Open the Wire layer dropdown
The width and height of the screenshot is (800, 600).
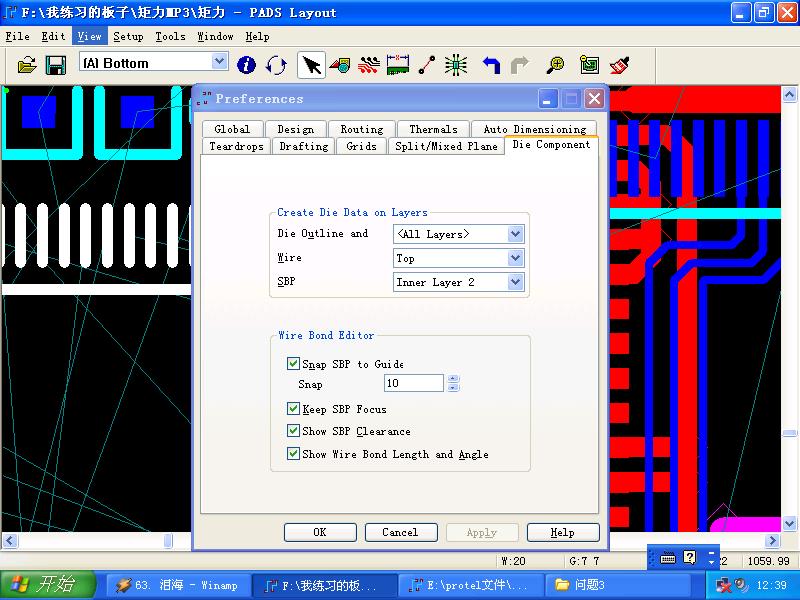pyautogui.click(x=515, y=258)
